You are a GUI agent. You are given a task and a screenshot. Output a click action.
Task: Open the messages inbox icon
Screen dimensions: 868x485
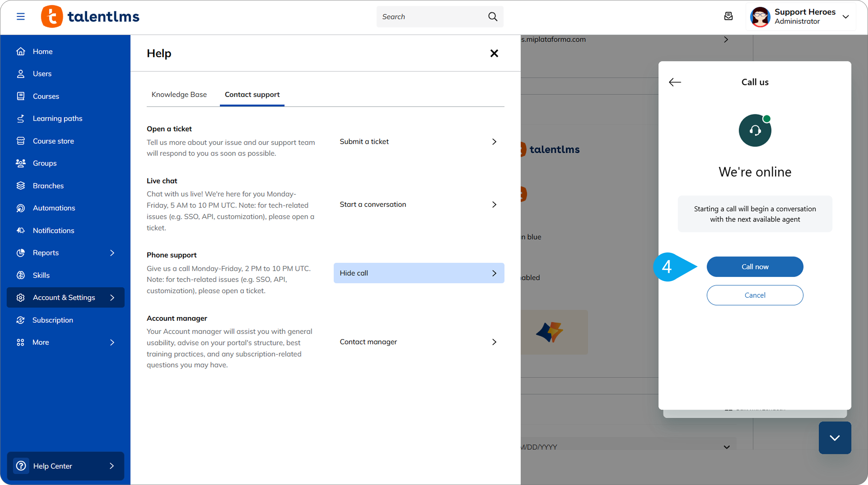tap(728, 16)
